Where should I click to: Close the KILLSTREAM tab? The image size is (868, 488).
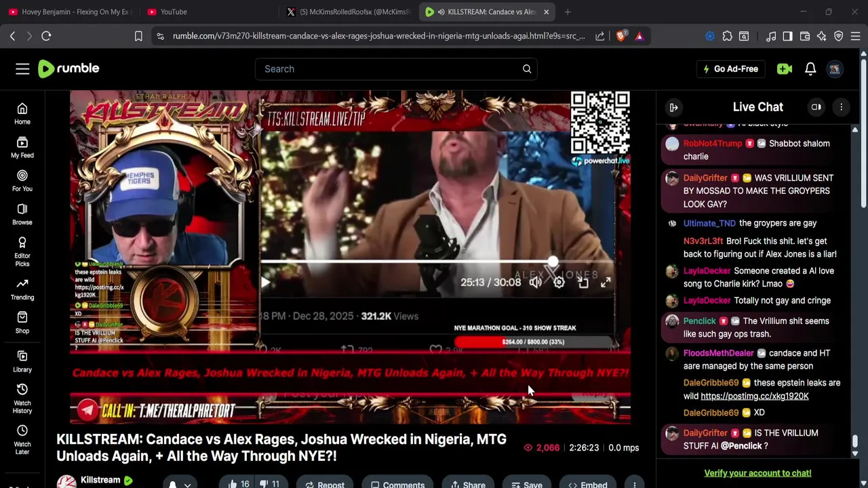[546, 12]
